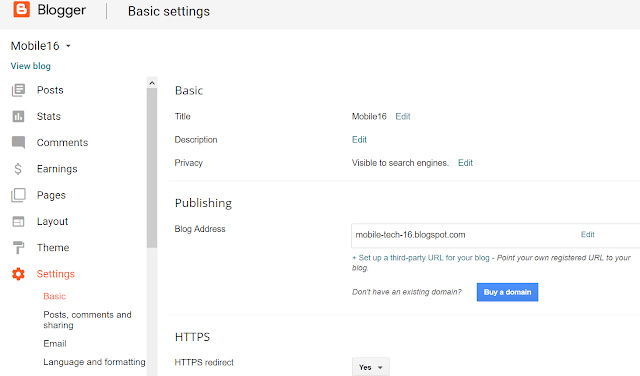The height and width of the screenshot is (376, 640).
Task: Click the Publishing section heading
Action: tap(203, 203)
